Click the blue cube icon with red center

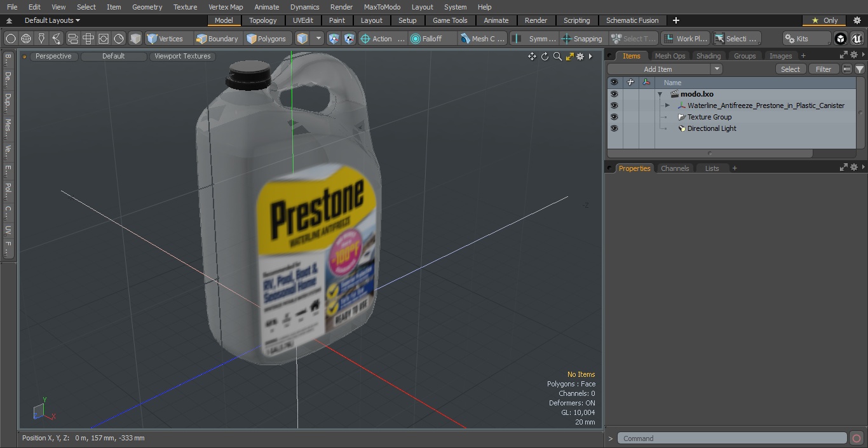(x=334, y=39)
